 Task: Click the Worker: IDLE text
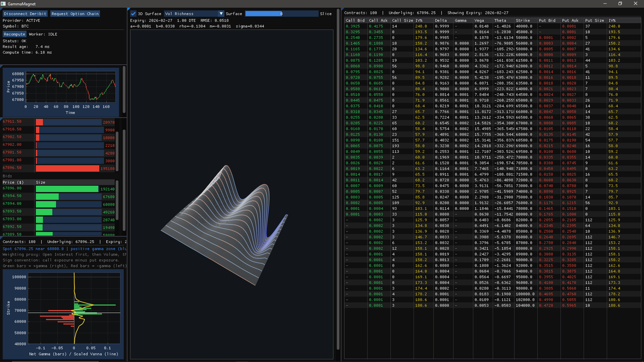pos(43,34)
